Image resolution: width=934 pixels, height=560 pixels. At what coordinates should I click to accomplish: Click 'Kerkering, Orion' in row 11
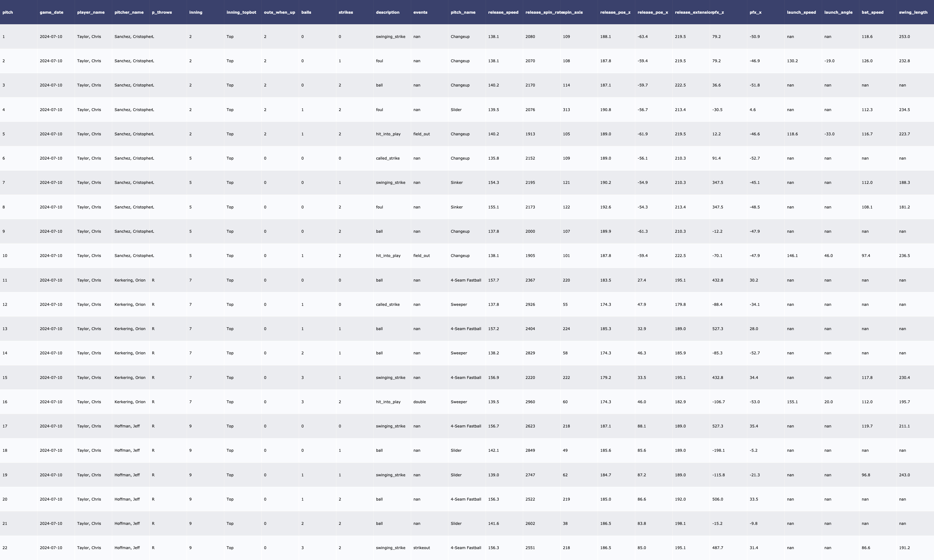[130, 280]
